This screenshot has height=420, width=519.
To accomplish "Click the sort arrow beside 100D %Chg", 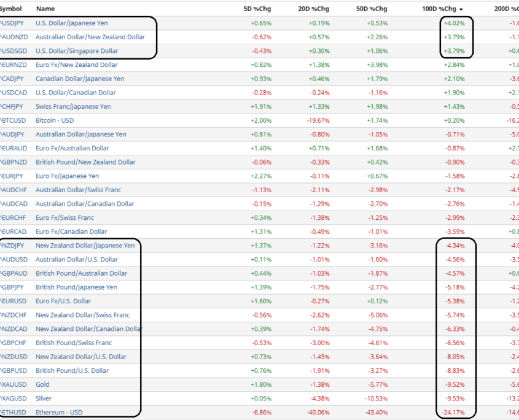I will point(461,10).
